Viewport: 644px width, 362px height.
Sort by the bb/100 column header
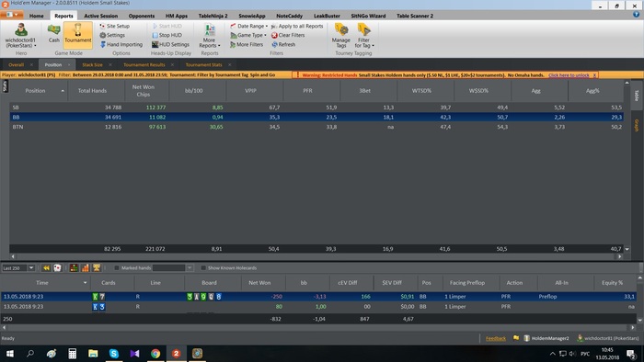click(193, 91)
